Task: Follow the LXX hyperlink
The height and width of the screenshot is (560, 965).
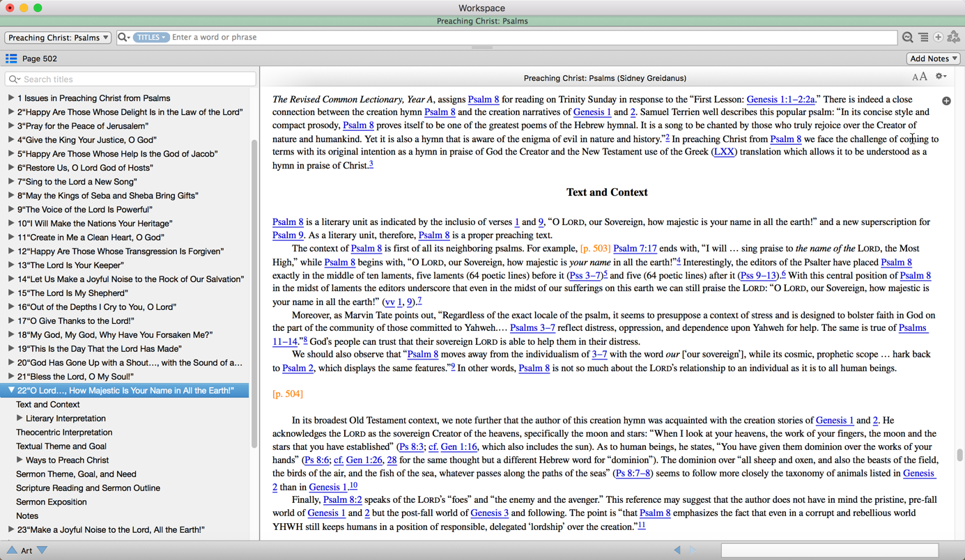Action: [x=723, y=152]
